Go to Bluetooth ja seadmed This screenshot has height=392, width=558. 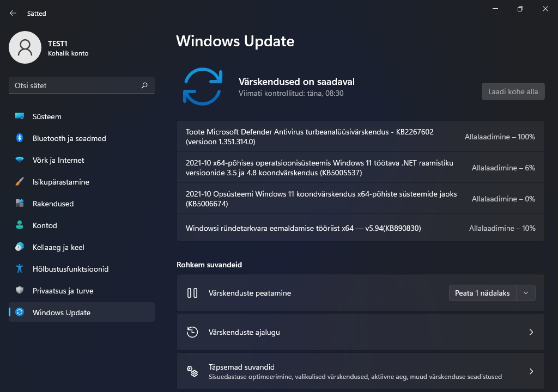pyautogui.click(x=82, y=138)
